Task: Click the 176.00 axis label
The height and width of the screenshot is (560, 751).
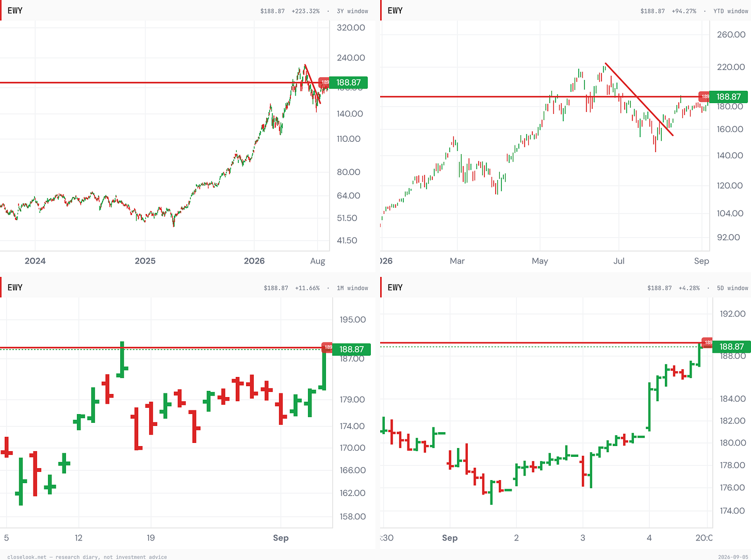Action: click(733, 487)
